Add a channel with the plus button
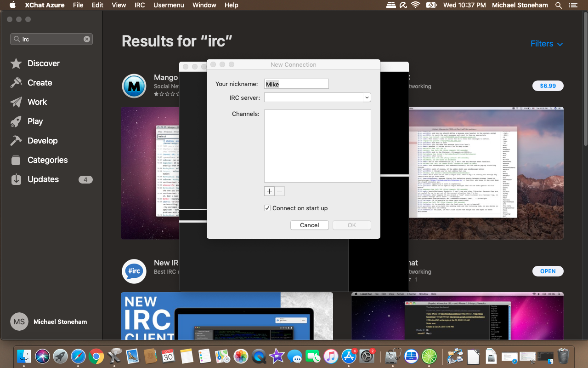Image resolution: width=588 pixels, height=368 pixels. [270, 191]
